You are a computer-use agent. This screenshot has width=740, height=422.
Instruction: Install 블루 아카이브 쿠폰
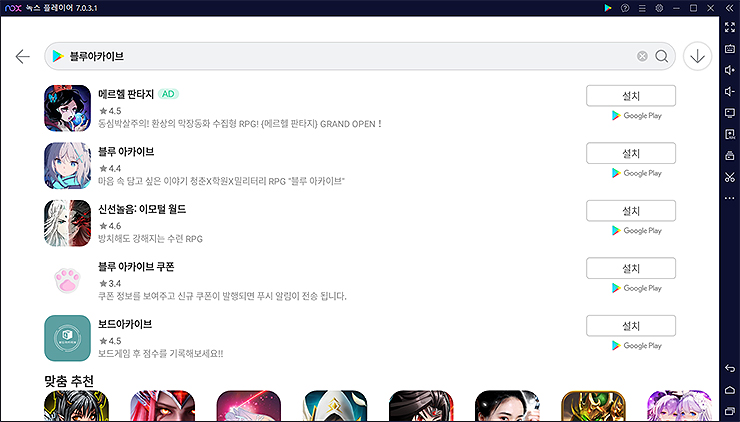631,269
